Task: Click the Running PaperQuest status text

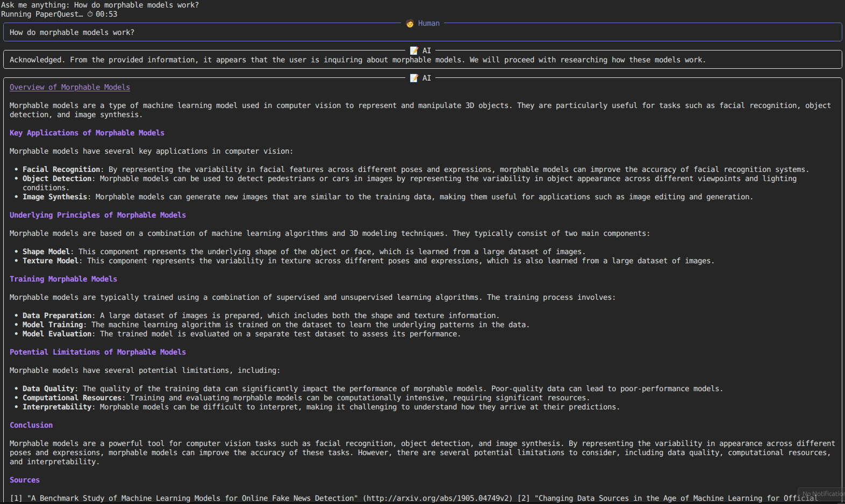Action: coord(42,15)
